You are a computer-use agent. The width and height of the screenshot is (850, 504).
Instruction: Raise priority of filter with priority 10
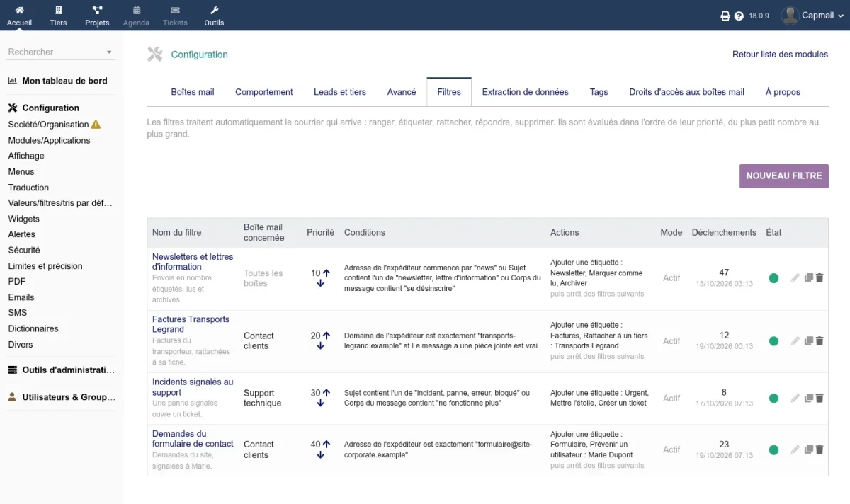[327, 273]
